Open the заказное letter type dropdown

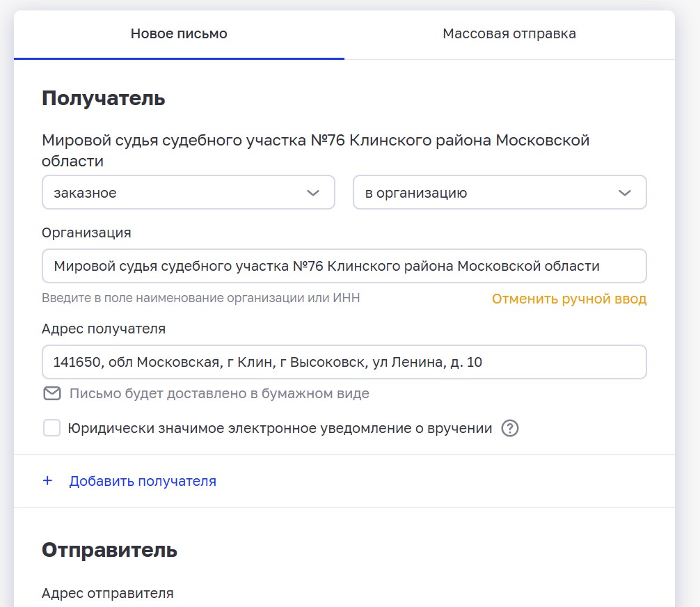point(188,193)
